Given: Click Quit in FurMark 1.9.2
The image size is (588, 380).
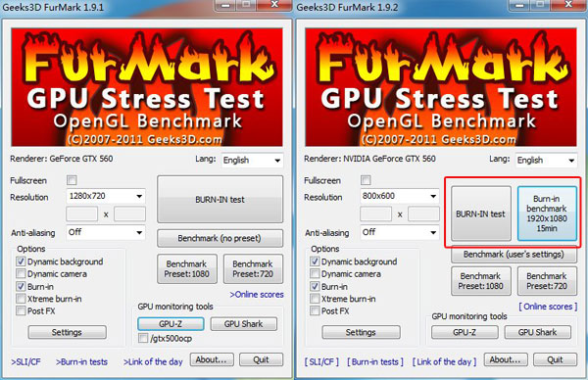Looking at the screenshot, I should point(555,359).
